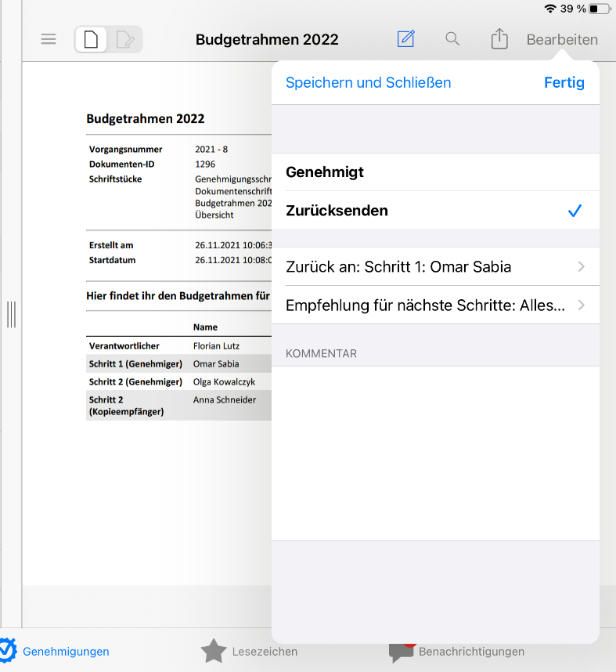This screenshot has height=672, width=616.
Task: Switch to plain document view icon
Action: [92, 39]
